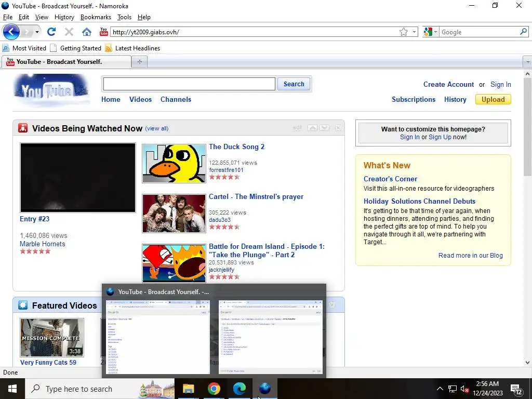The image size is (532, 399).
Task: Show hidden system tray icons
Action: pyautogui.click(x=440, y=389)
